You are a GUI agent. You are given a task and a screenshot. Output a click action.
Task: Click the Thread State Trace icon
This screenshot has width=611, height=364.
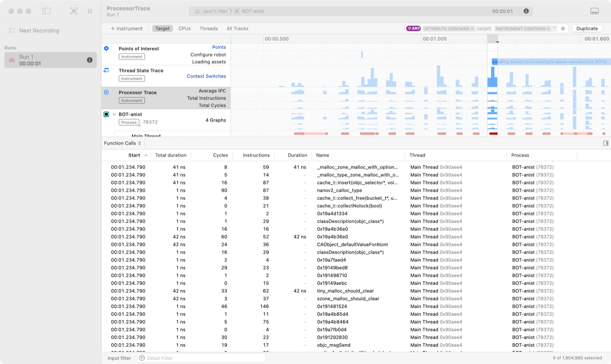point(106,71)
